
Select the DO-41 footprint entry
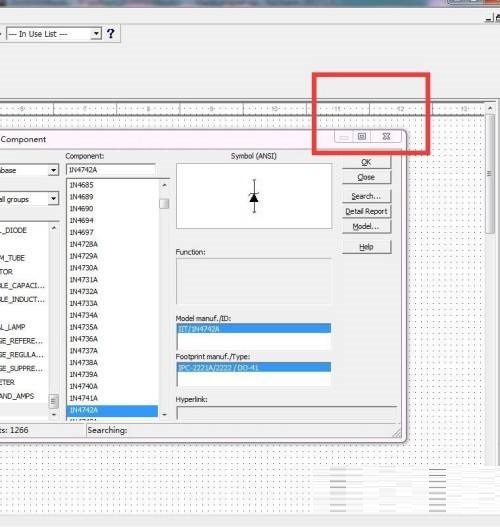(254, 368)
